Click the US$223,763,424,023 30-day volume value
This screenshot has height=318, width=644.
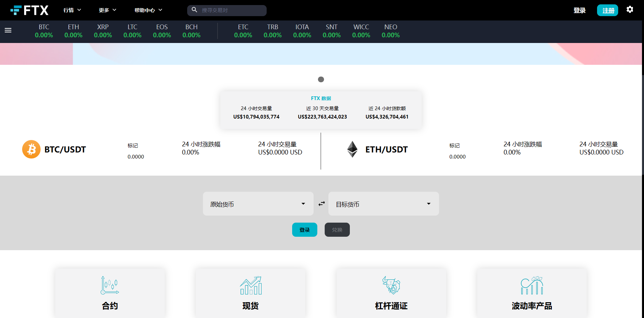click(x=322, y=117)
